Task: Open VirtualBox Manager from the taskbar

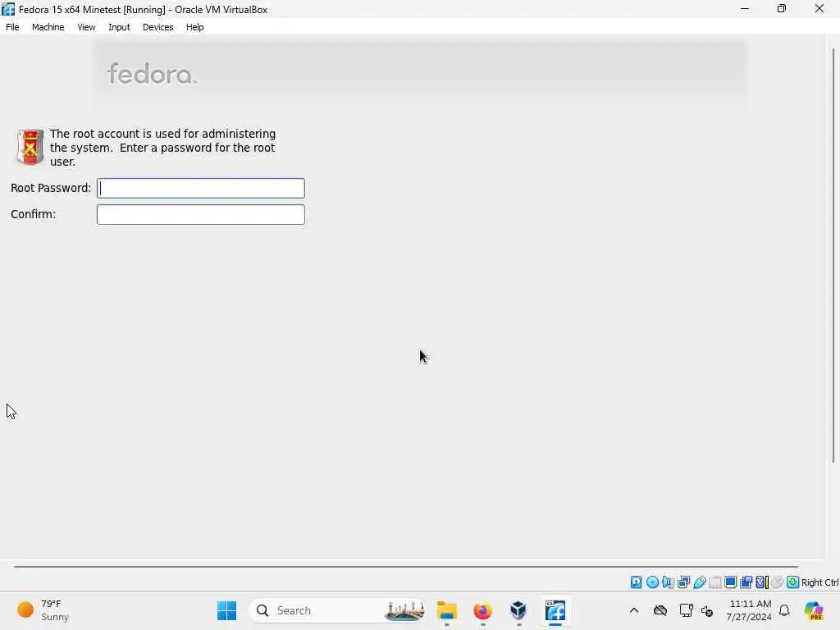Action: [518, 610]
